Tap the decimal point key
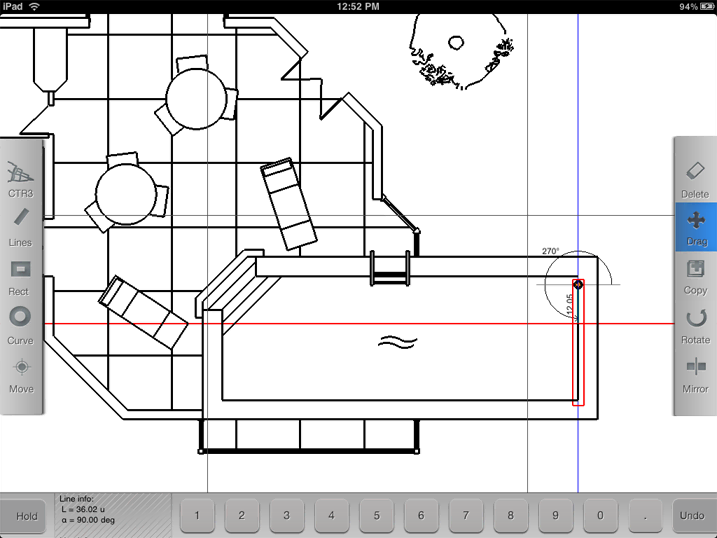This screenshot has height=538, width=717. [x=645, y=516]
